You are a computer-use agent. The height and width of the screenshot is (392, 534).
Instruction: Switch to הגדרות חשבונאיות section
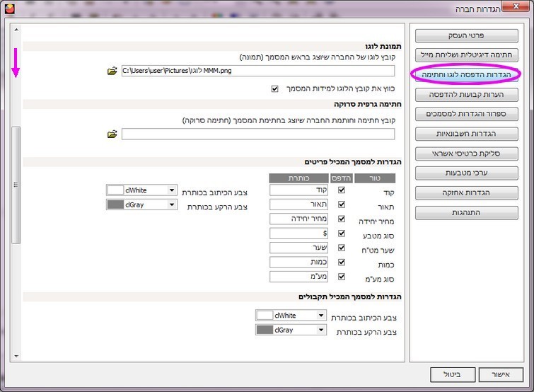point(467,134)
